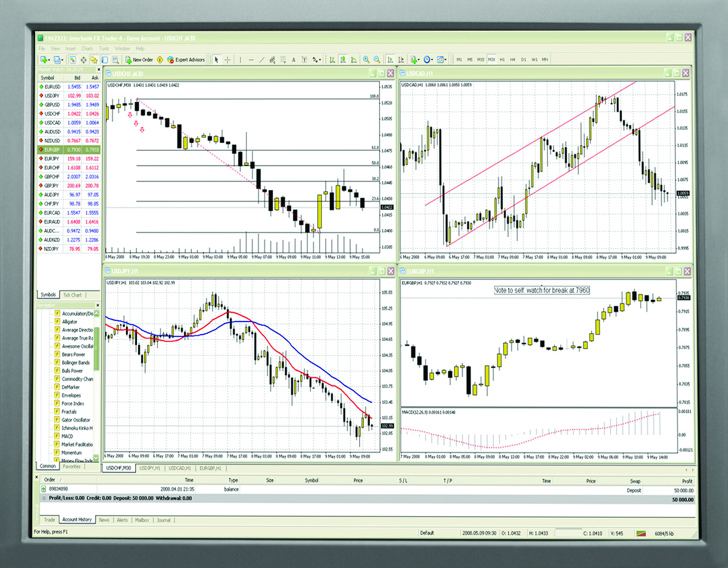
Task: Switch to the USDJPY,H1 chart tab
Action: [x=150, y=468]
